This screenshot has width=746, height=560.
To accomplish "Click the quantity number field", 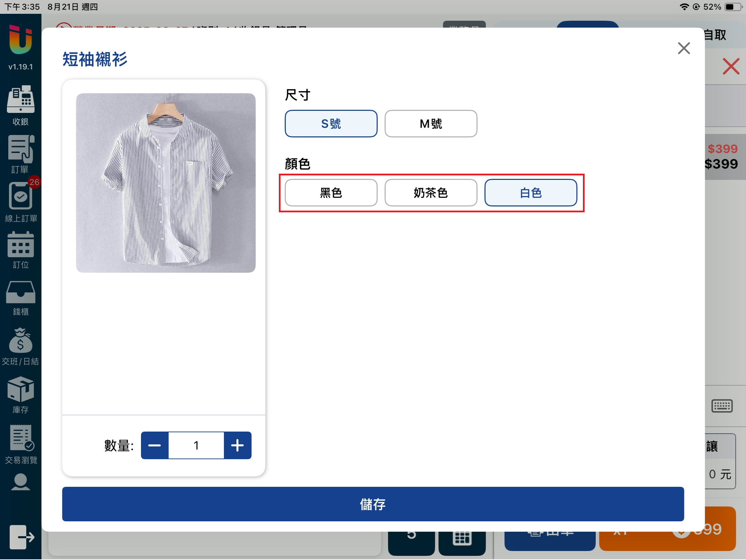I will 196,445.
